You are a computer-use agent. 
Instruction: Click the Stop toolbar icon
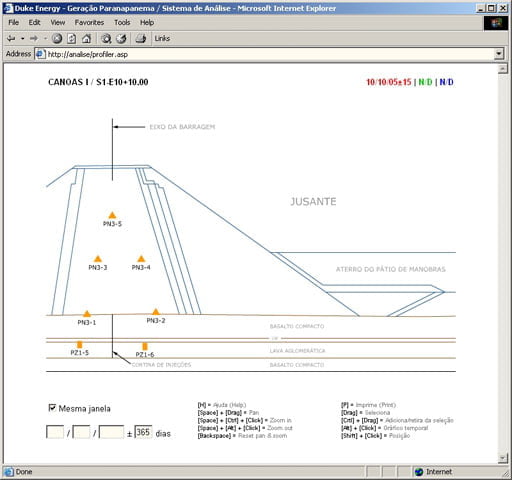57,39
